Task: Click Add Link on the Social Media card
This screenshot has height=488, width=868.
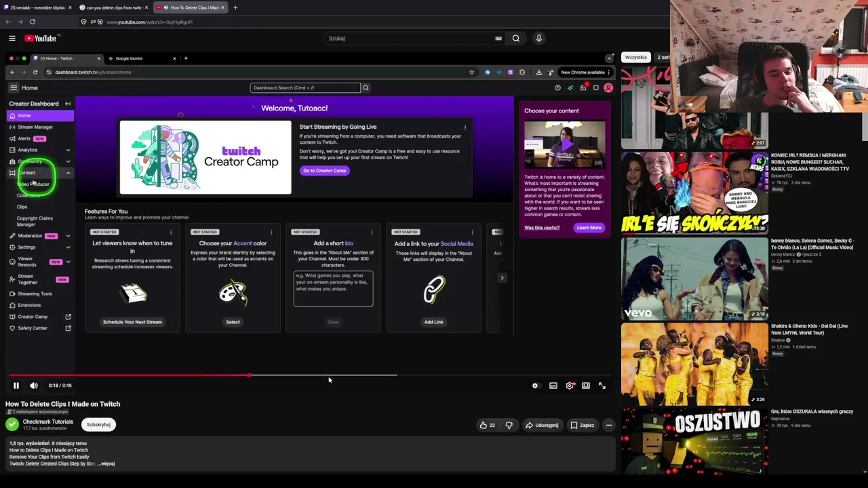Action: [433, 322]
